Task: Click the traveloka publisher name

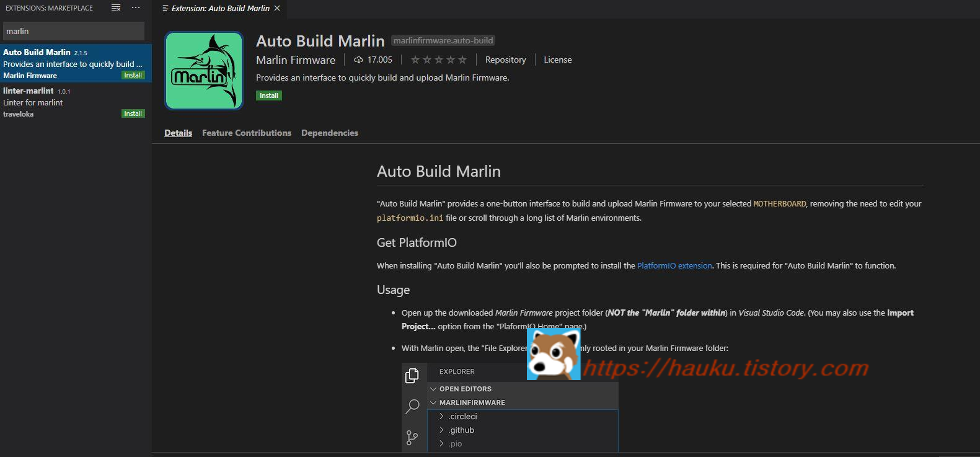Action: [19, 114]
